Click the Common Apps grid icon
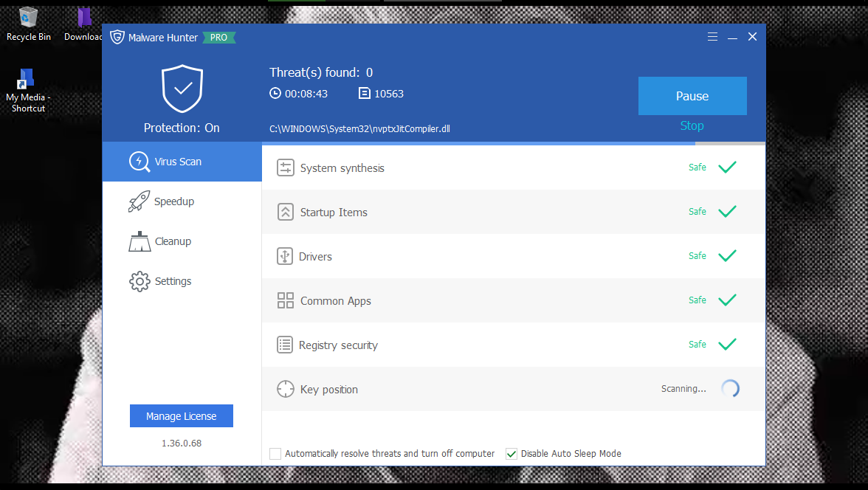868x490 pixels. point(285,300)
